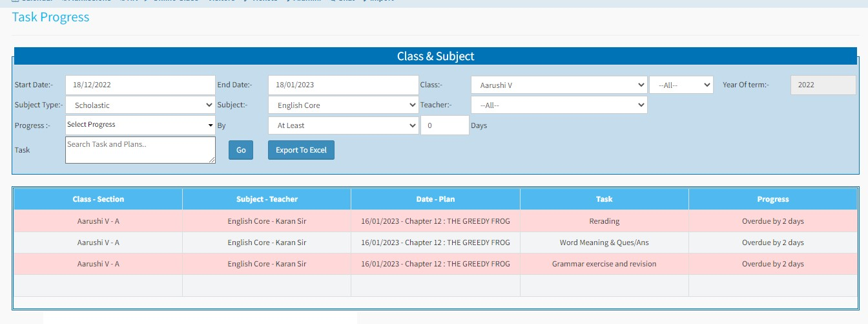Click the Progress column header

pyautogui.click(x=772, y=199)
